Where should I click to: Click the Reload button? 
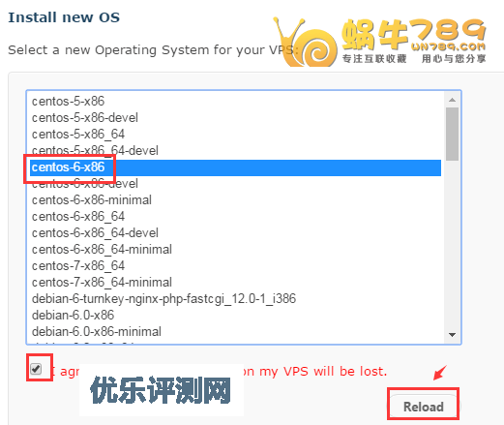point(424,407)
